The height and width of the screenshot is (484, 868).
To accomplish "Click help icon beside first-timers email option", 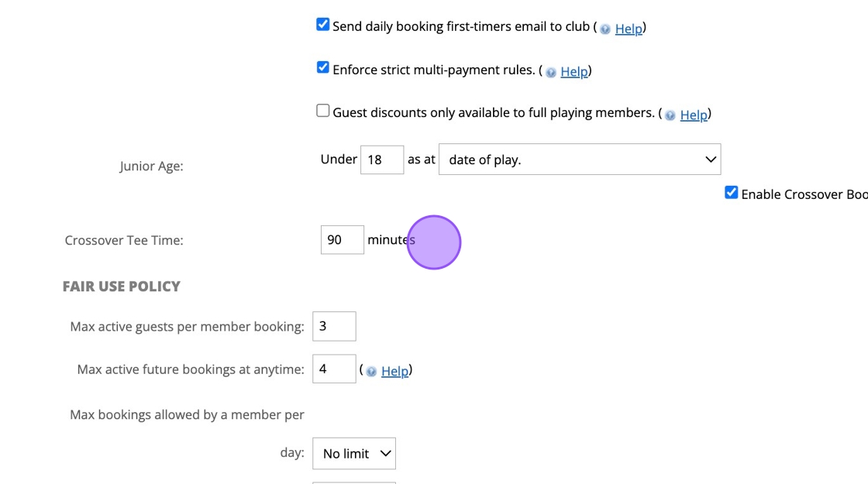I will [605, 29].
